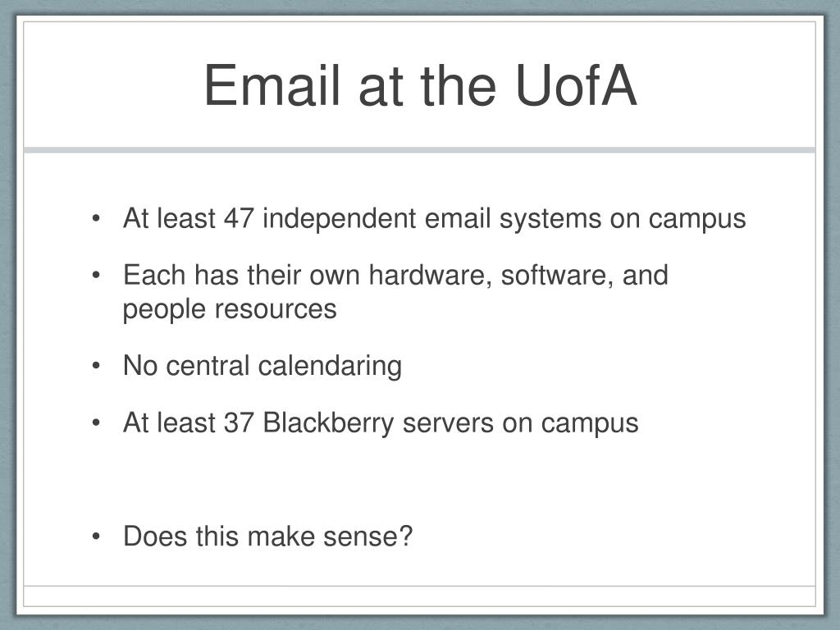Select the bullet point before 'No central calendaring'
This screenshot has height=630, width=840.
pos(96,367)
